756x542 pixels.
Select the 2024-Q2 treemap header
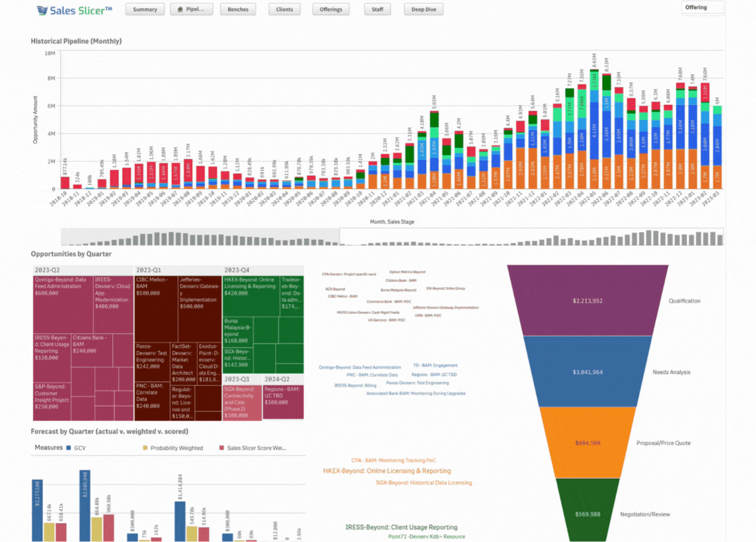[283, 379]
